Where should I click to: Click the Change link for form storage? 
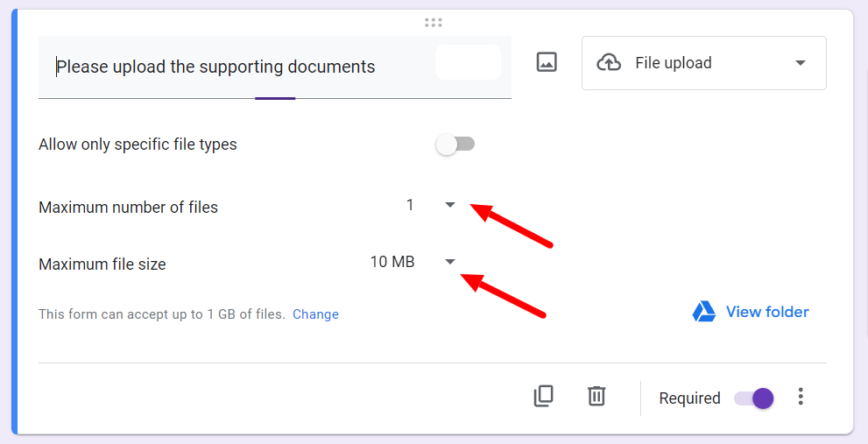[x=315, y=314]
